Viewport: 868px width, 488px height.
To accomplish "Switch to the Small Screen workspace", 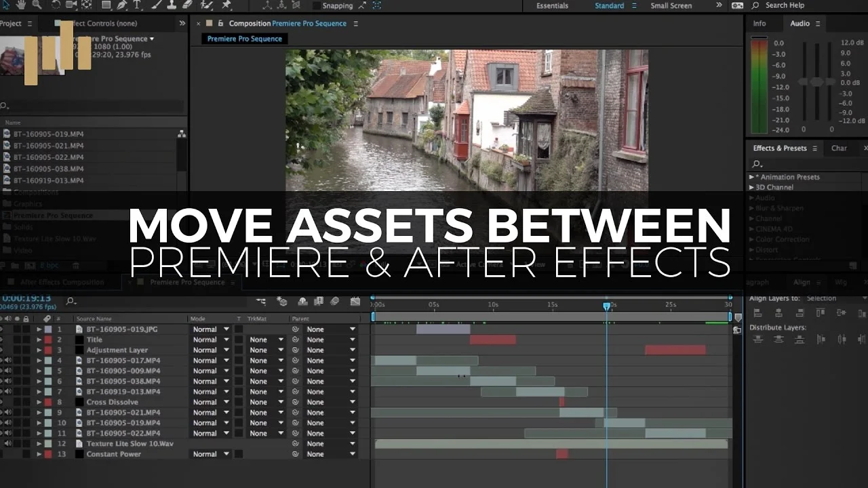I will [x=671, y=5].
